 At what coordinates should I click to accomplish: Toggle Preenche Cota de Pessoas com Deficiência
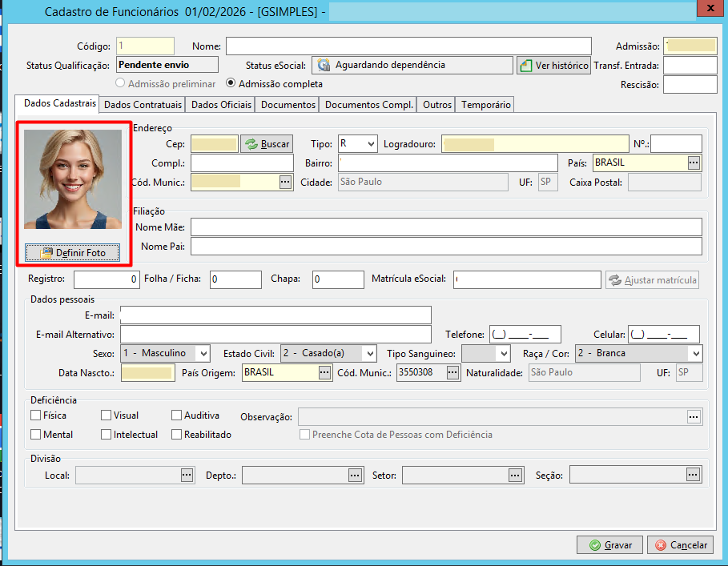coord(304,434)
